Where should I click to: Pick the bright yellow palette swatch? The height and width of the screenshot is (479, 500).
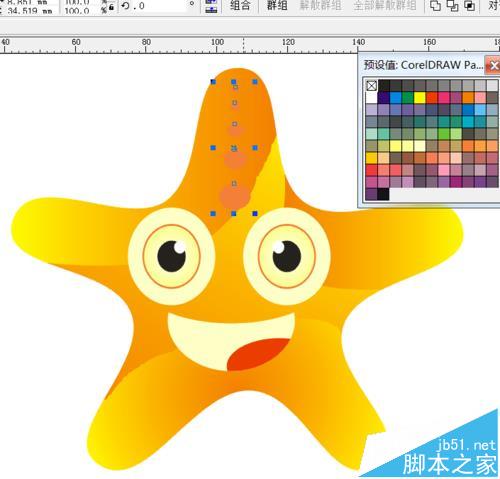click(x=420, y=98)
